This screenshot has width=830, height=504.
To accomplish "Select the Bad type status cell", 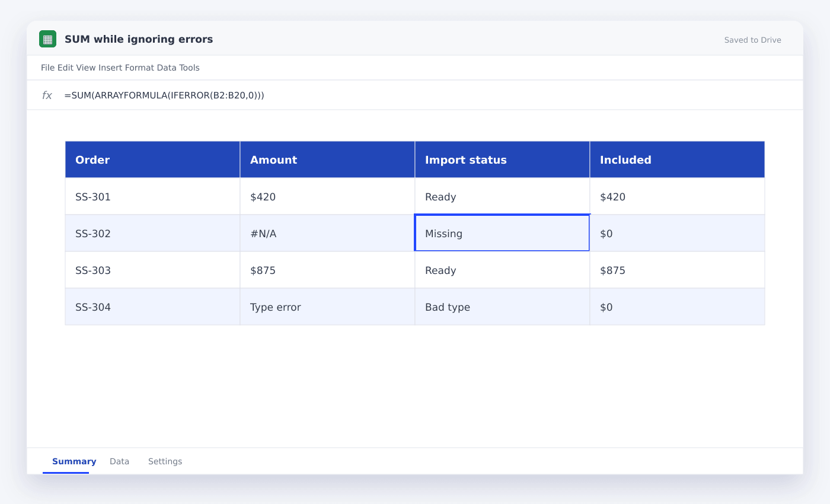I will [502, 307].
